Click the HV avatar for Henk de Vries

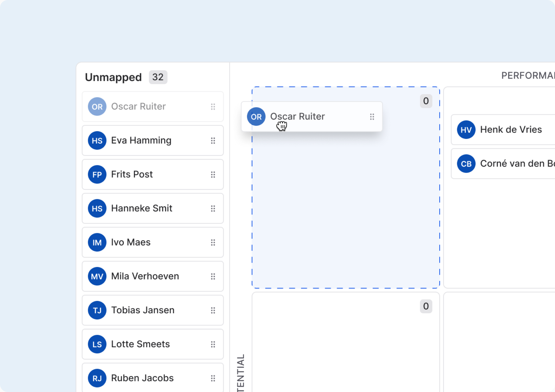tap(466, 130)
